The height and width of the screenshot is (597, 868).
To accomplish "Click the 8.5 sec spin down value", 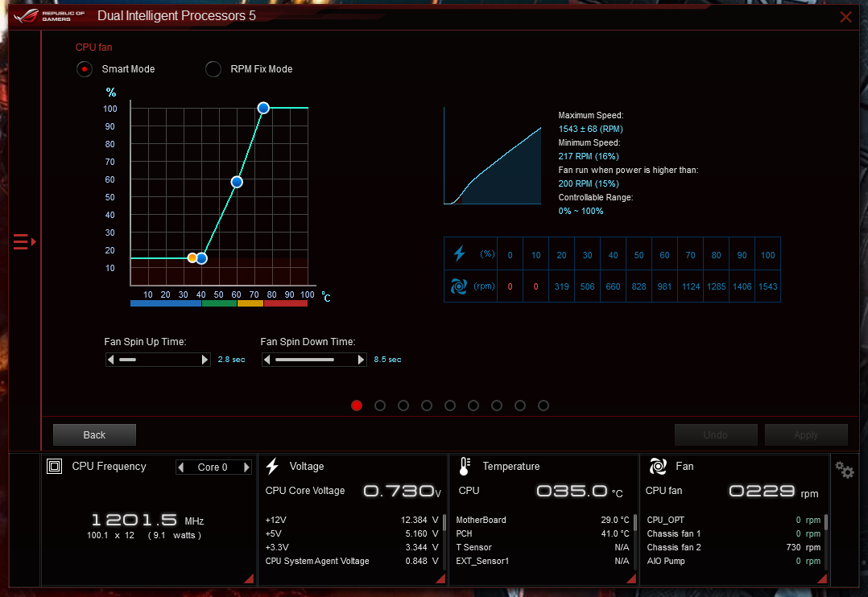I will [x=387, y=360].
